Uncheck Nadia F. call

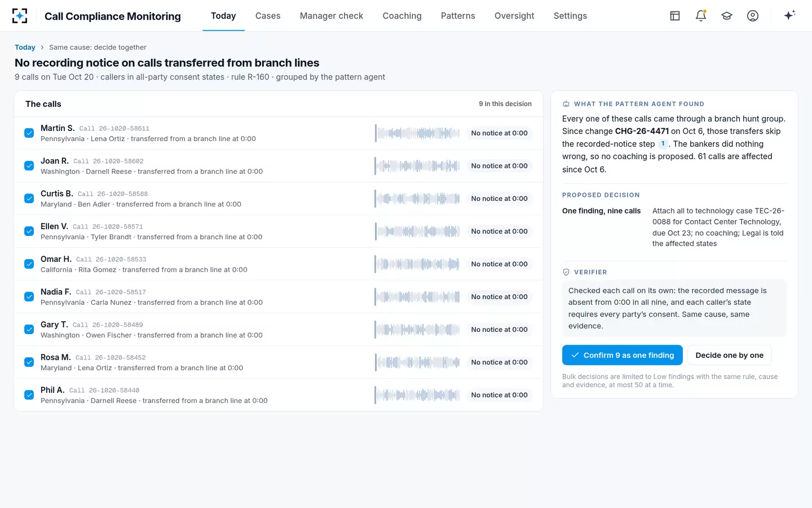coord(29,297)
